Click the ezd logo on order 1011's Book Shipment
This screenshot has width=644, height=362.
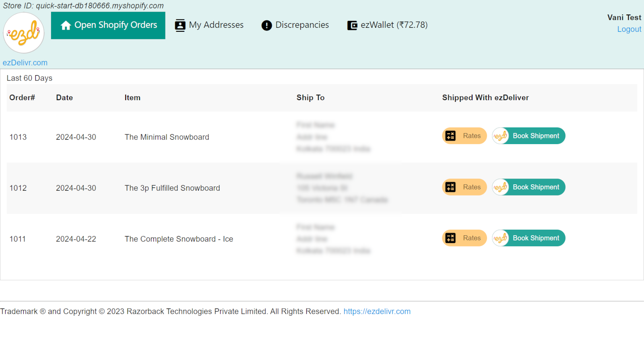click(x=500, y=238)
